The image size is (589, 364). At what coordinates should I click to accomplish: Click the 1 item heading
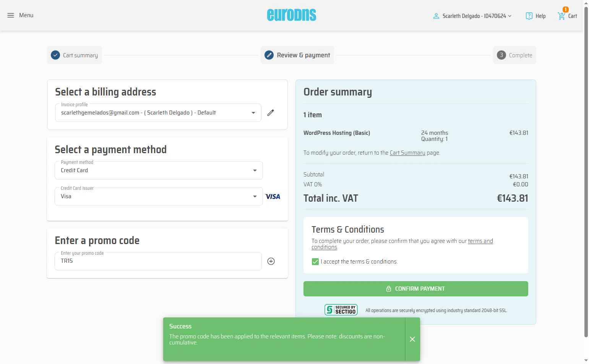pyautogui.click(x=313, y=115)
